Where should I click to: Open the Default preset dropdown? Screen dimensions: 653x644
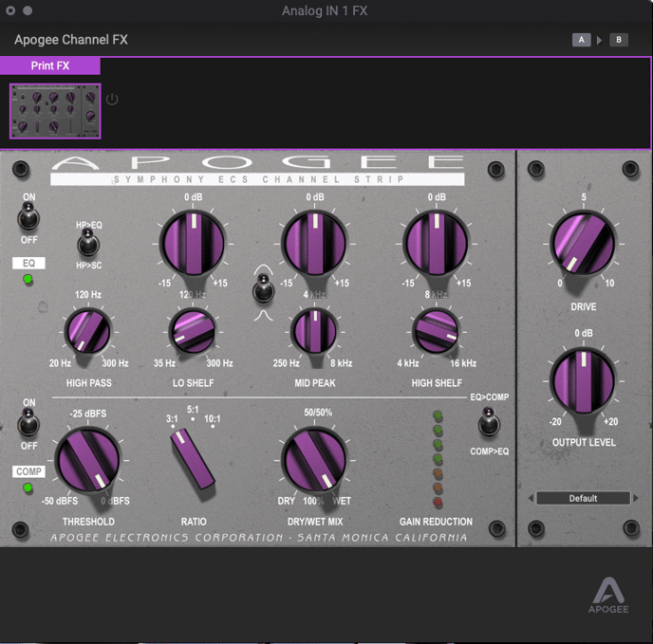coord(583,498)
